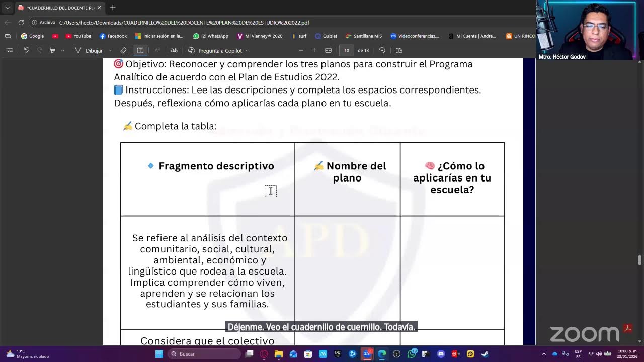This screenshot has height=362, width=644.
Task: Open Google bookmark
Action: (x=33, y=36)
